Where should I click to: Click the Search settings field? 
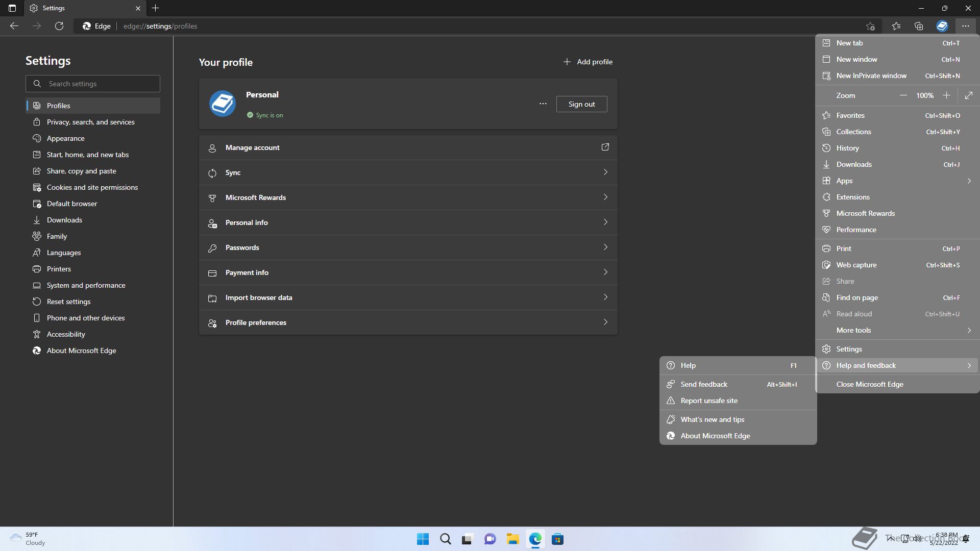pos(93,84)
